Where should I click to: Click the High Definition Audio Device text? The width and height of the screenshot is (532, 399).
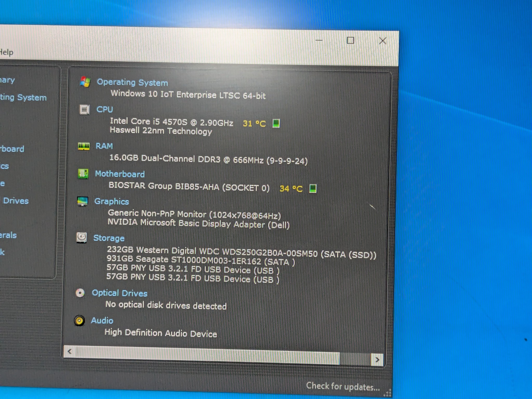[161, 333]
